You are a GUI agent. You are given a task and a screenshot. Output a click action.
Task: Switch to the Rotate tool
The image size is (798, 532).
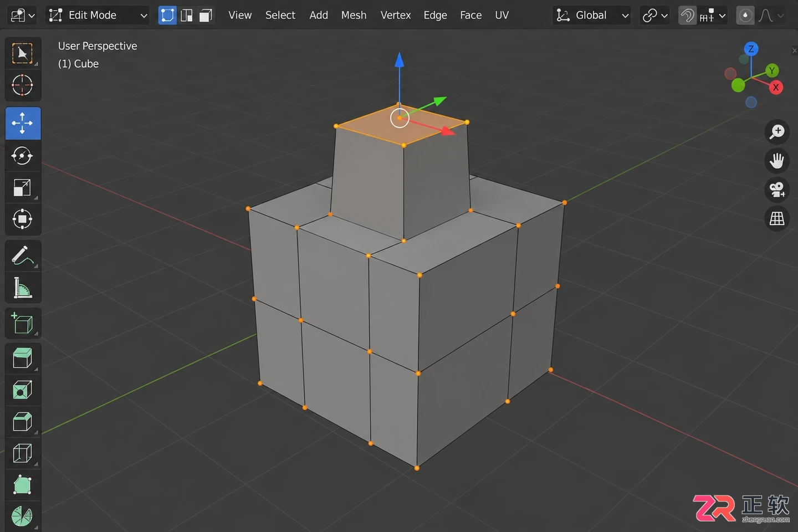coord(23,155)
